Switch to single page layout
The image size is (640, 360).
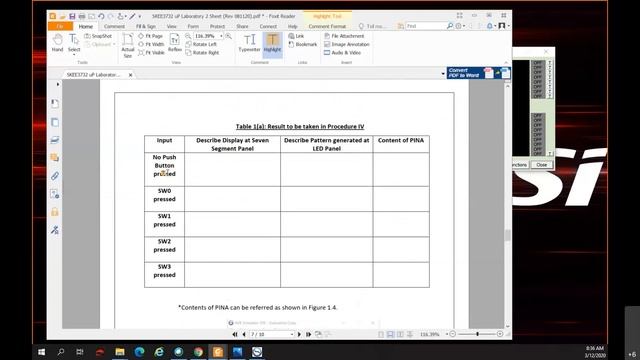381,334
